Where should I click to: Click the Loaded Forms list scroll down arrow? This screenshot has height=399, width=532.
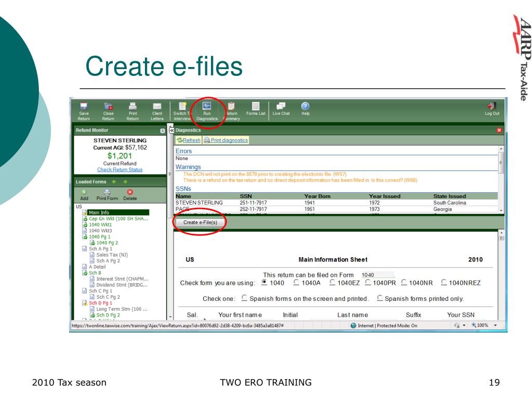tap(170, 317)
